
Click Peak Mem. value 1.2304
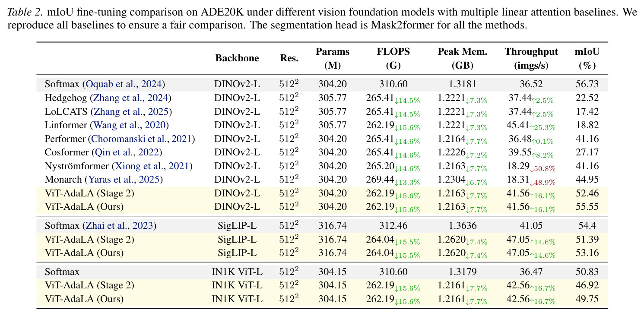(x=451, y=180)
